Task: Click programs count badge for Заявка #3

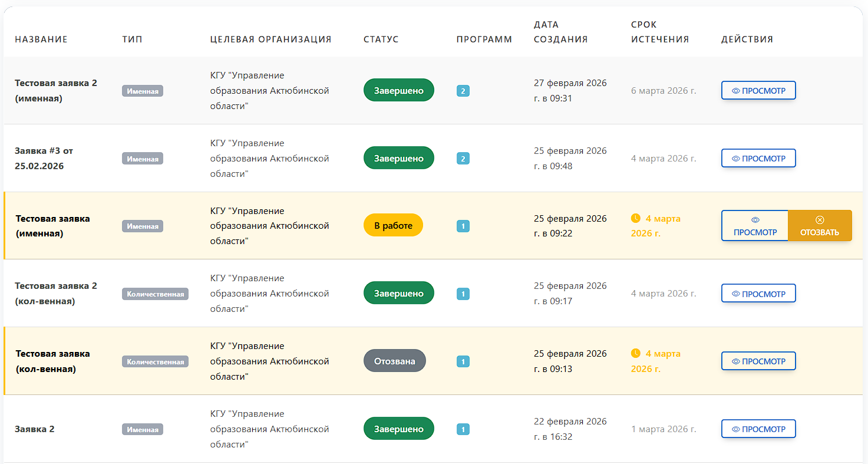Action: tap(463, 159)
